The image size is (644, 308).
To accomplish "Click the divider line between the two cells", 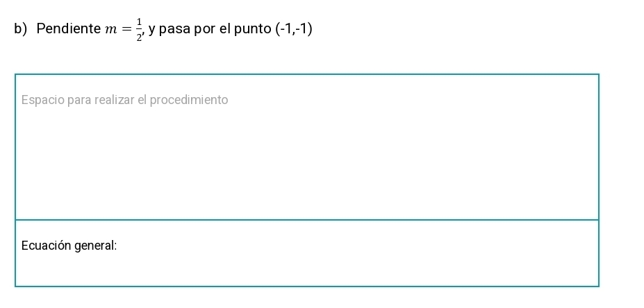I will (x=307, y=220).
